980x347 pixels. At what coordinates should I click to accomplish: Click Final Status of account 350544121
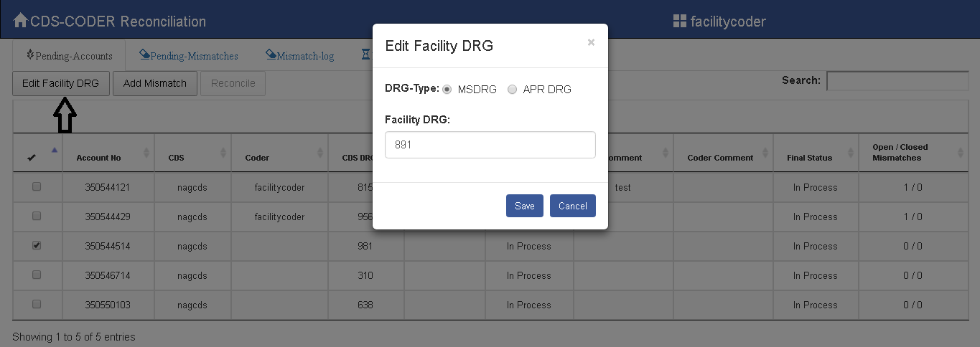tap(815, 187)
